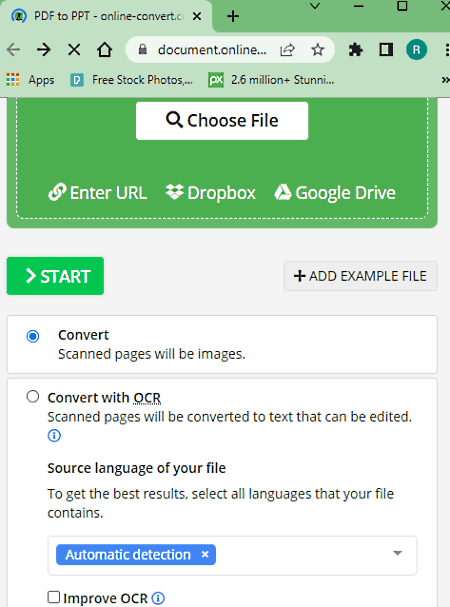Click the Automatic detection language tag
Screen dimensions: 450x607
[x=136, y=555]
